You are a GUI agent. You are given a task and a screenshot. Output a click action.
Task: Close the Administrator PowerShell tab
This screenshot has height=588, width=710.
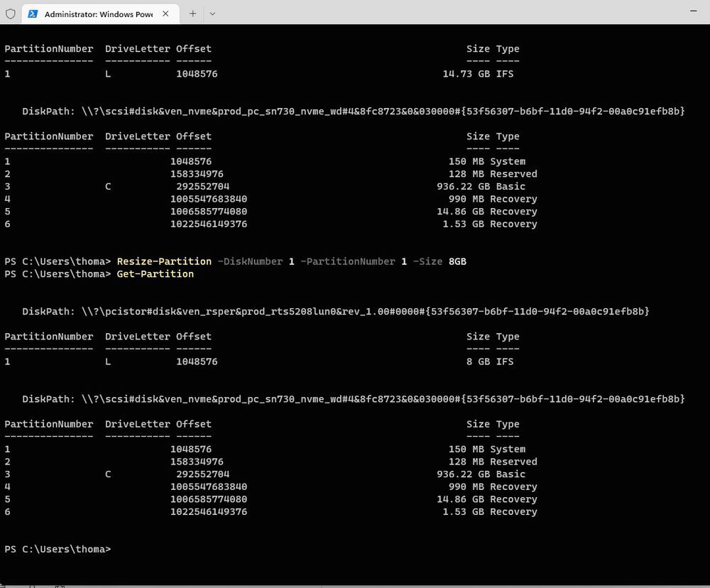click(165, 13)
